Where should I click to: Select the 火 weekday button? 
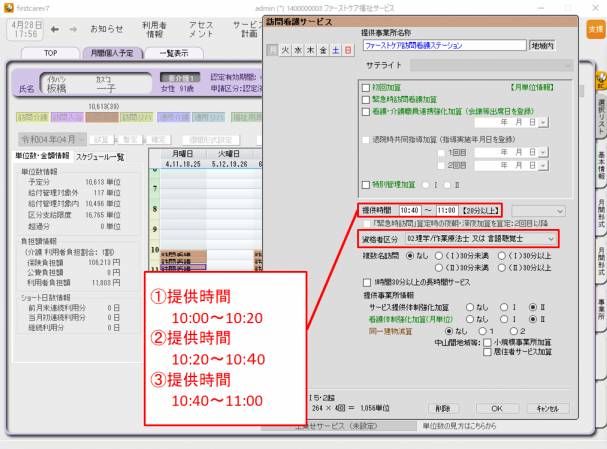click(286, 48)
